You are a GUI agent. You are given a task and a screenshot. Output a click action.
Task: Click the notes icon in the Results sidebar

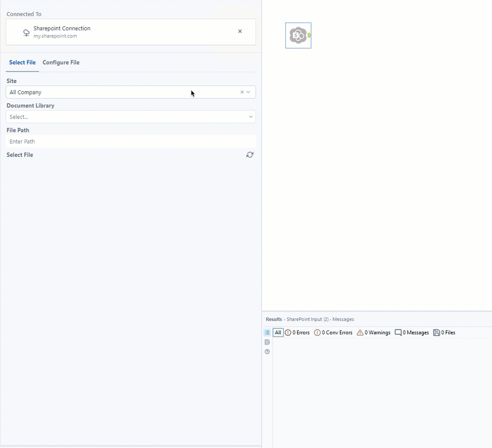[x=267, y=342]
